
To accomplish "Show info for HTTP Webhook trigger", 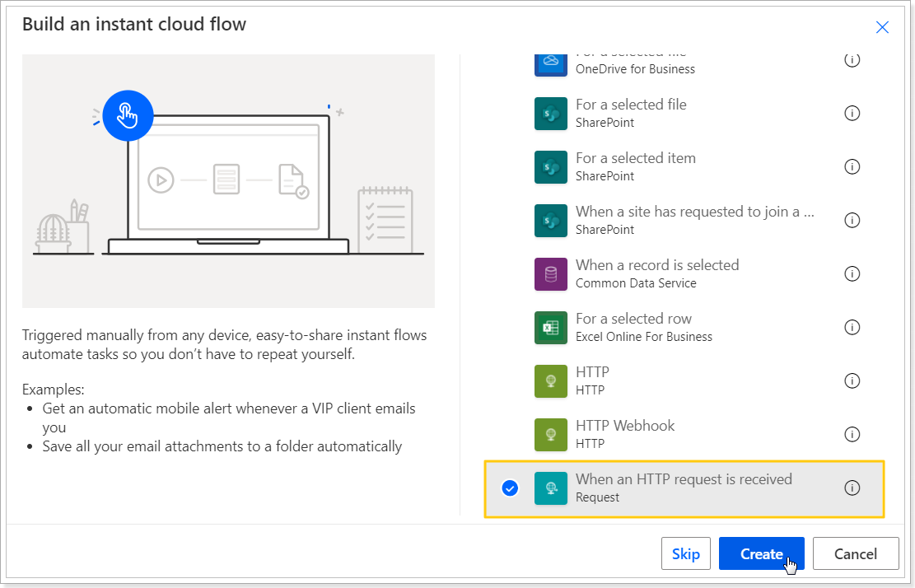I will (852, 435).
